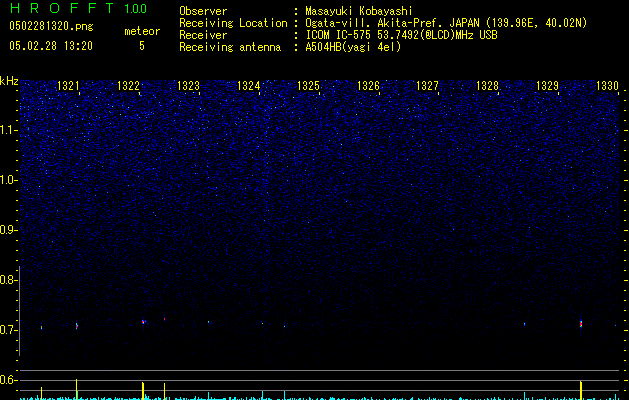Click the 1328 time axis marker
This screenshot has height=400, width=629.
(x=487, y=86)
